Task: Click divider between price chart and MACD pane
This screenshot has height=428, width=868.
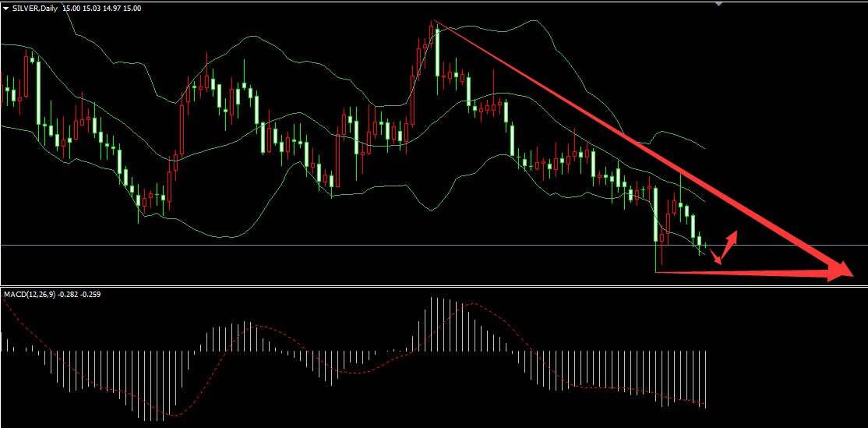Action: [434, 286]
